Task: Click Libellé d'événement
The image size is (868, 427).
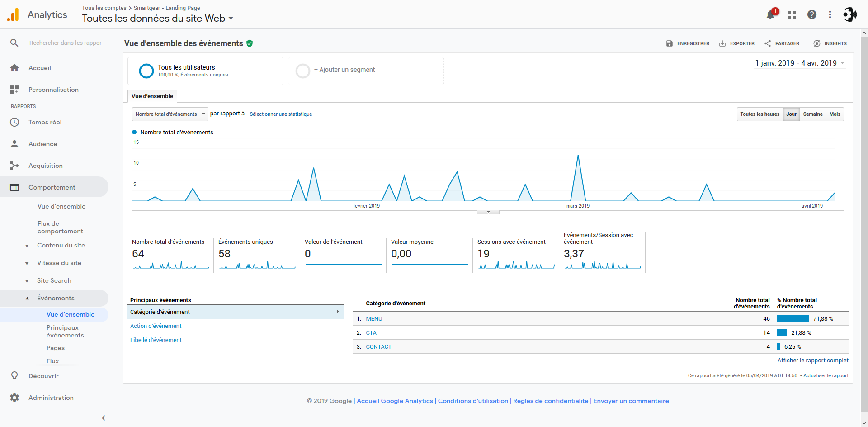Action: pos(156,340)
